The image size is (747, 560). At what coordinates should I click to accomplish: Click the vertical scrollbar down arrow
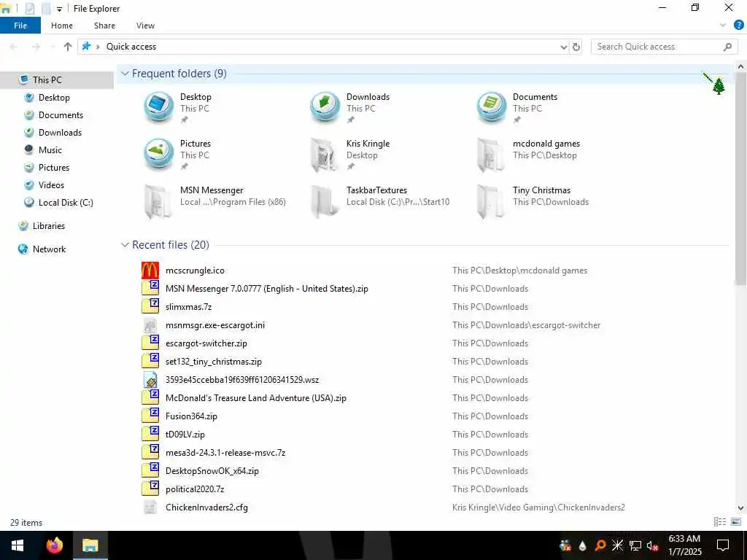click(x=740, y=508)
